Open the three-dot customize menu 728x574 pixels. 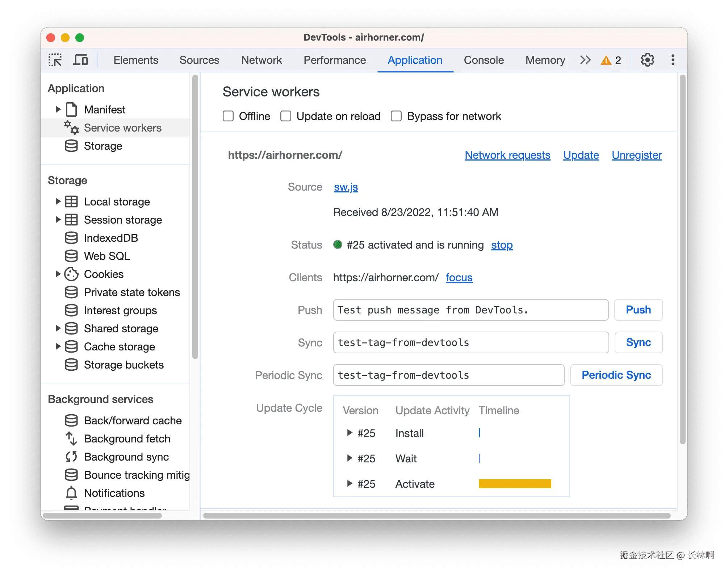[x=673, y=60]
